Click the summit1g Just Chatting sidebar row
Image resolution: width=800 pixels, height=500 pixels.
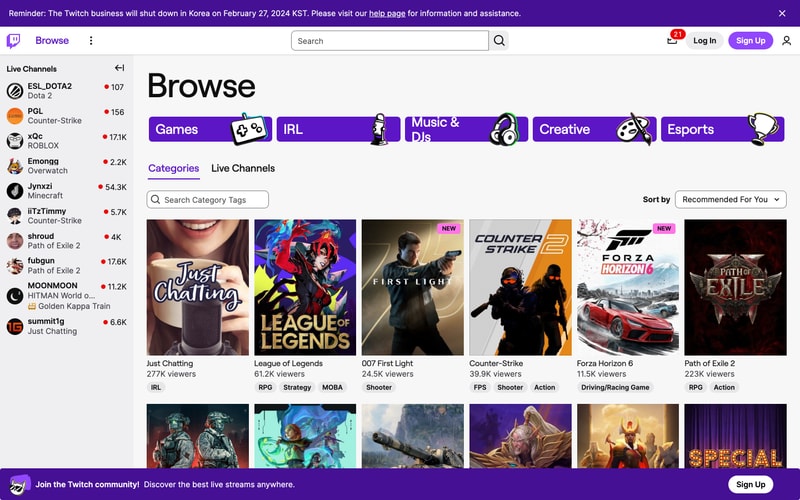pos(66,327)
